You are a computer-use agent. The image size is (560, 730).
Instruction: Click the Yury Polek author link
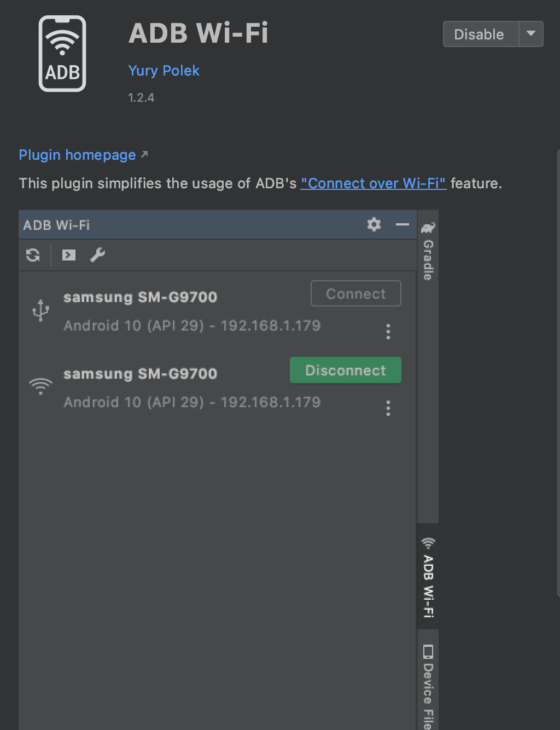coord(164,70)
